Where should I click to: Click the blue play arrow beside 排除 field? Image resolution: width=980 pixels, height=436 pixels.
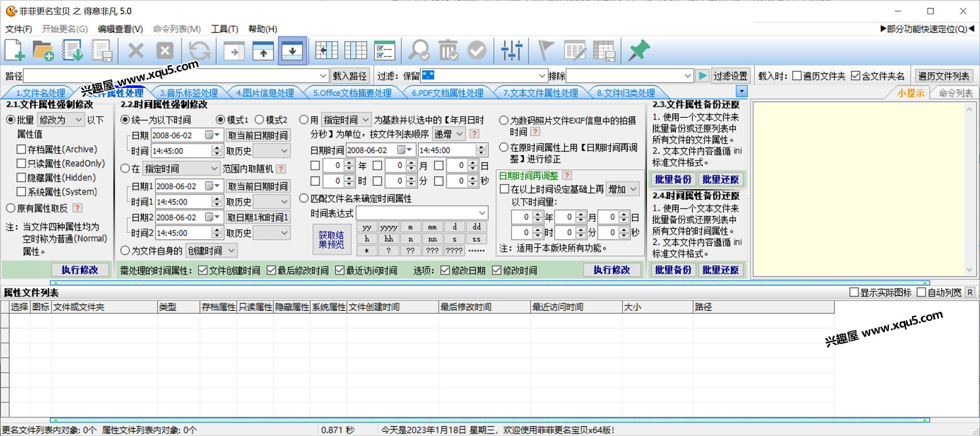pos(703,76)
